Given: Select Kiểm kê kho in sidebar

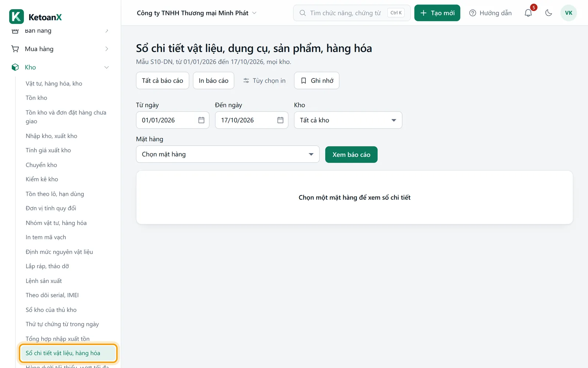Looking at the screenshot, I should [x=42, y=179].
